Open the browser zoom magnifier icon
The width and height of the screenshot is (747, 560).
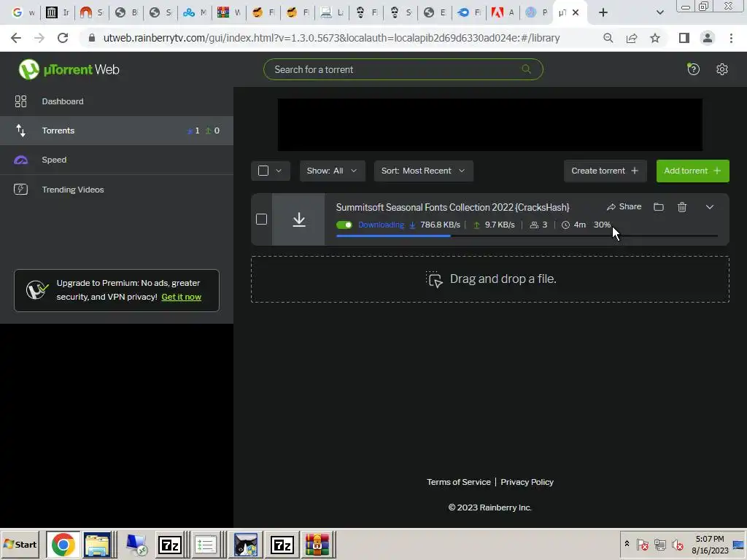tap(608, 38)
